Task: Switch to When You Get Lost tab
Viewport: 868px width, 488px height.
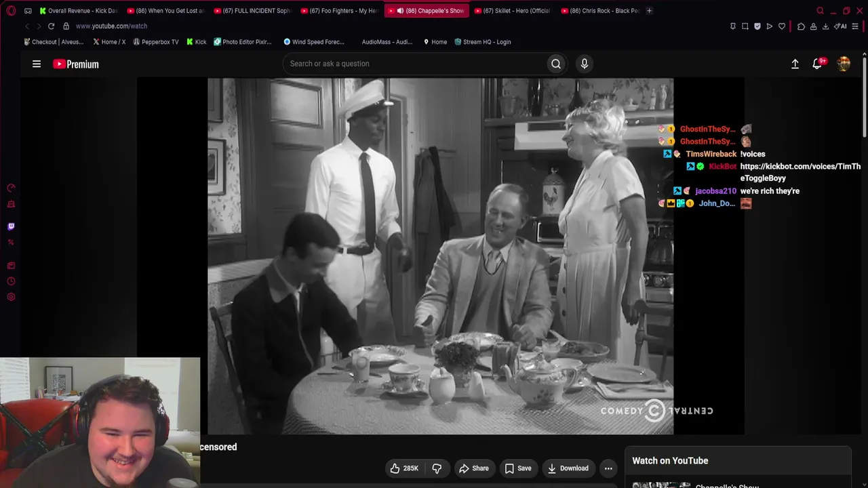Action: tap(165, 11)
